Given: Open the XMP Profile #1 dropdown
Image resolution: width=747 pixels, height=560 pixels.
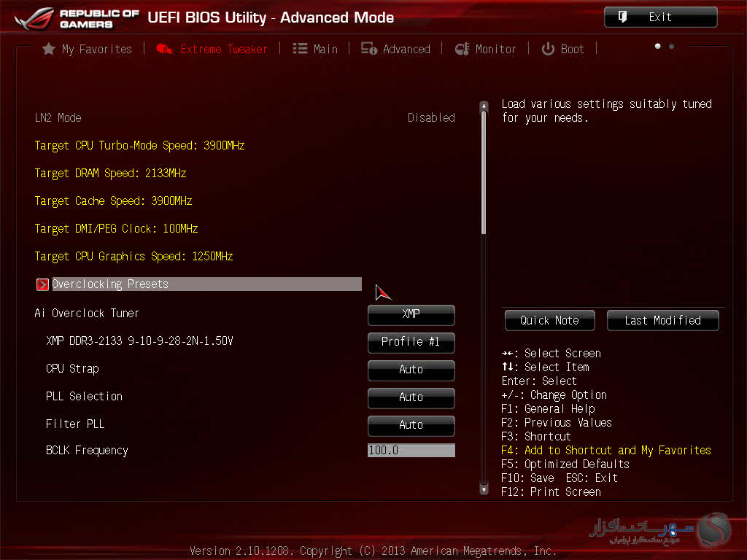Looking at the screenshot, I should 411,342.
